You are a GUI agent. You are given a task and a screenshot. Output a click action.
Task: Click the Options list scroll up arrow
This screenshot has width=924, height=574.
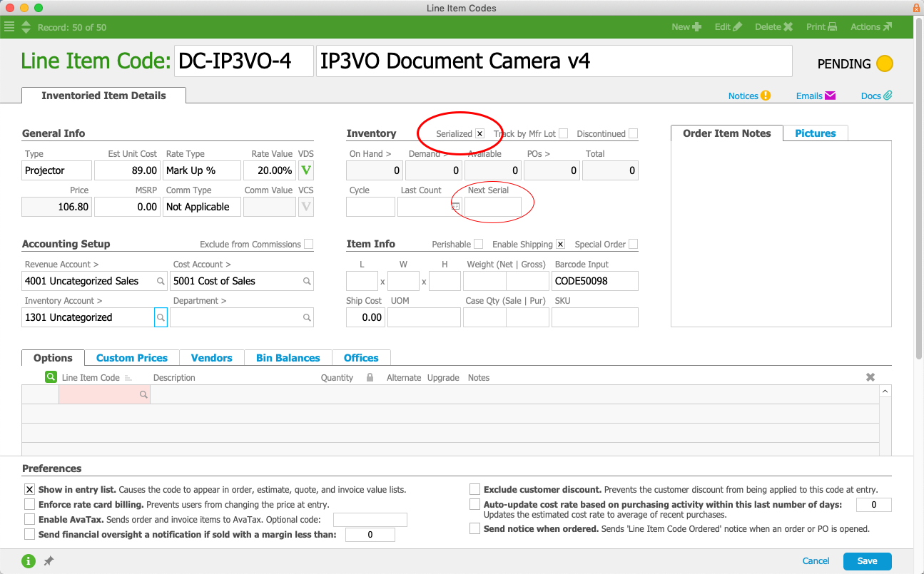[885, 391]
